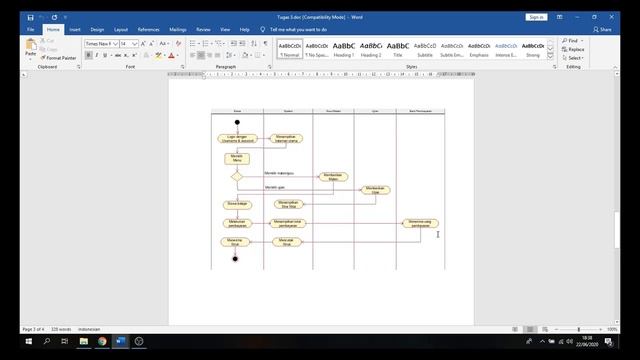Shrink font size with smaller A icon
Image resolution: width=640 pixels, height=360 pixels.
(151, 43)
